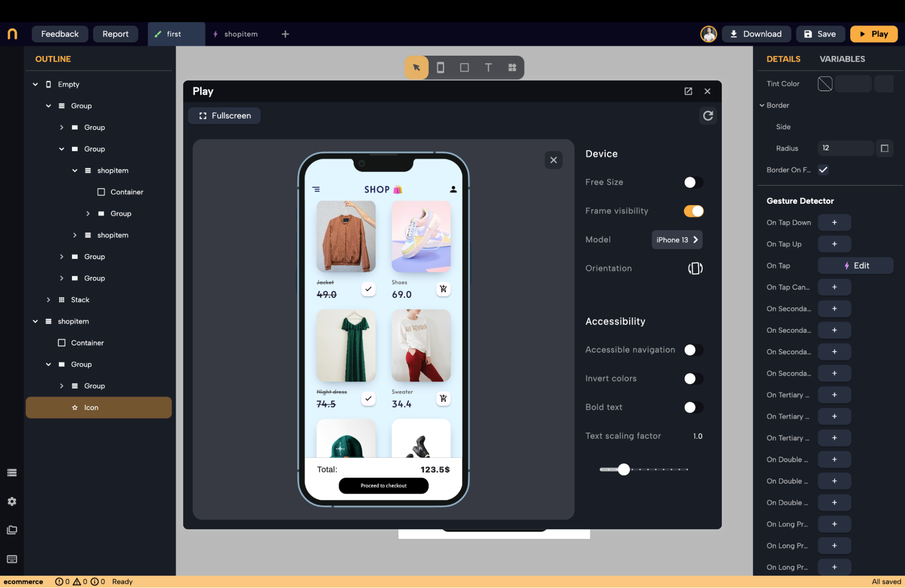Click the rectangle/frame tool icon

pos(464,67)
